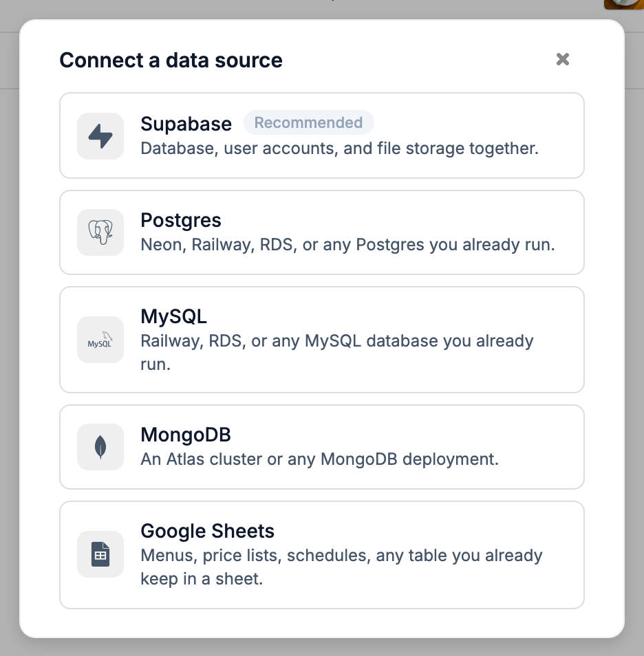This screenshot has height=656, width=644.
Task: Click 'Railway, RDS, or any MySQL database' text
Action: (337, 352)
